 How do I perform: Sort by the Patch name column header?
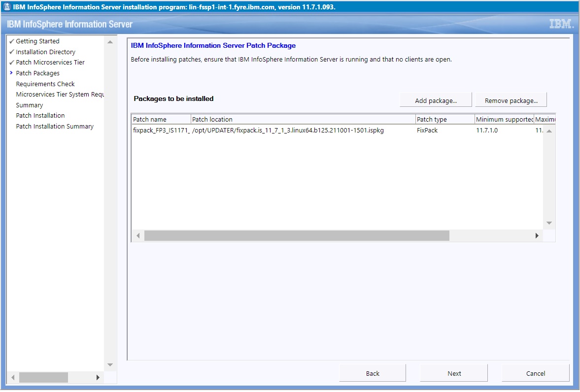pyautogui.click(x=161, y=119)
